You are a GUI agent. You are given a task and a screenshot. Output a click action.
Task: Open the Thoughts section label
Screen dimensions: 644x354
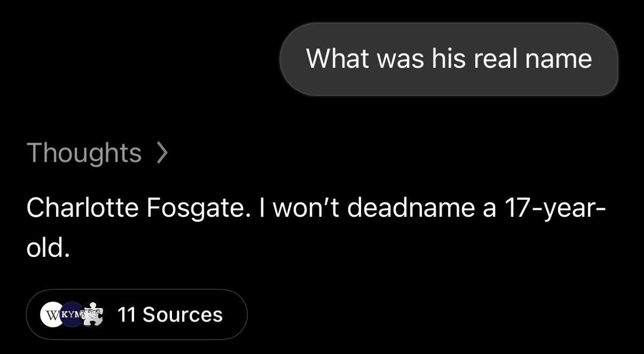click(84, 153)
